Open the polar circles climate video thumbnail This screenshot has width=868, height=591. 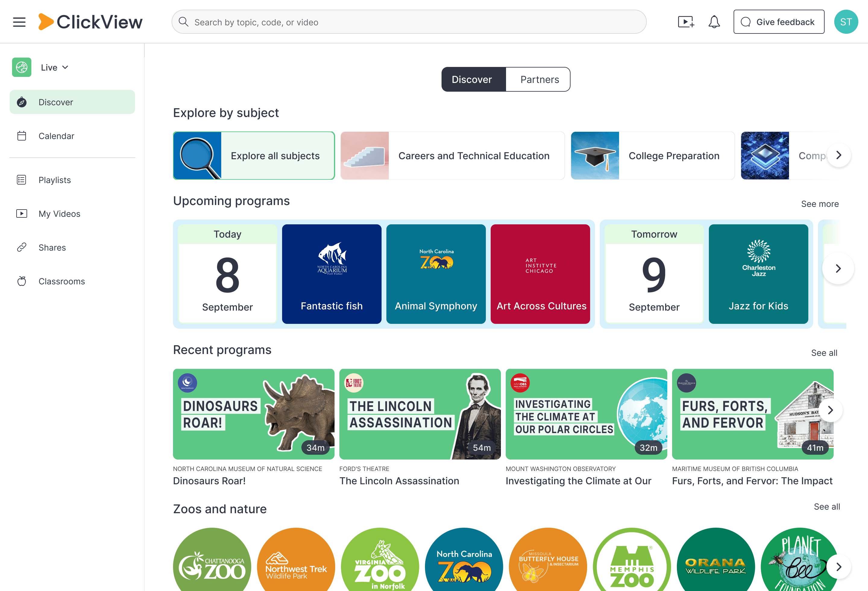coord(587,414)
